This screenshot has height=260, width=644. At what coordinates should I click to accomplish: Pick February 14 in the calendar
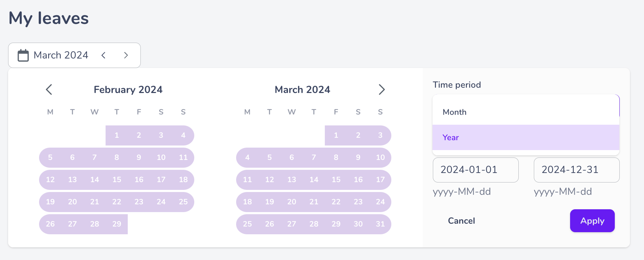coord(95,180)
